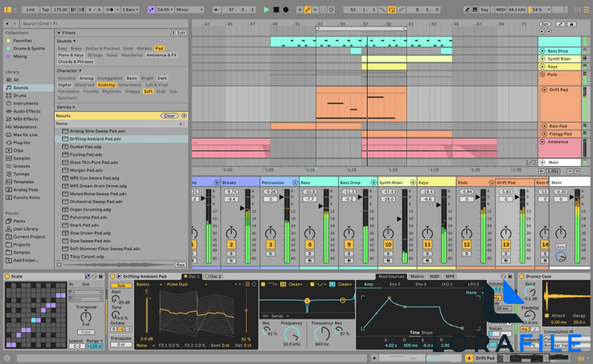This screenshot has width=593, height=364.
Task: Select the Env 2 tab
Action: pyautogui.click(x=395, y=284)
